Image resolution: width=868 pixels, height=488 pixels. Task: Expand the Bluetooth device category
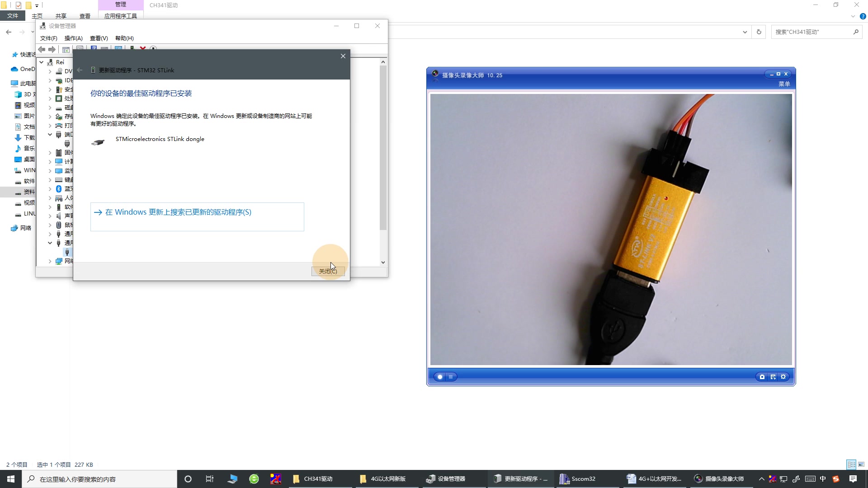pyautogui.click(x=50, y=189)
